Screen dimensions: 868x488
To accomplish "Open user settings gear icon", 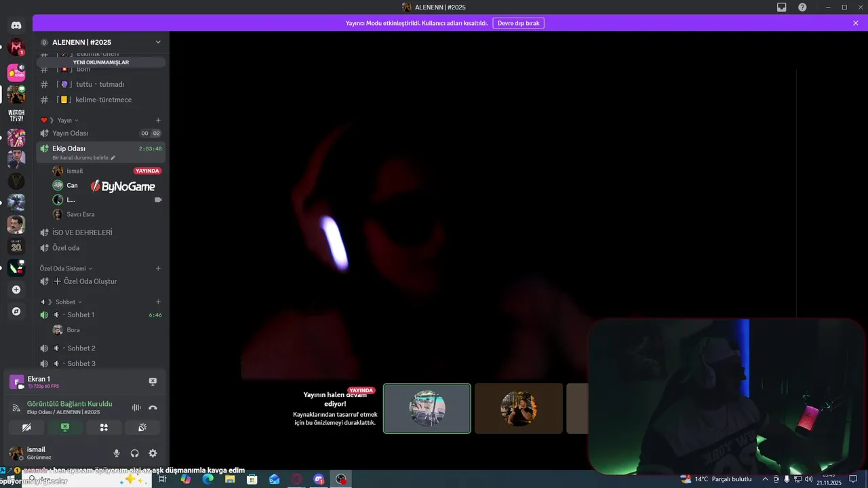I will [153, 453].
